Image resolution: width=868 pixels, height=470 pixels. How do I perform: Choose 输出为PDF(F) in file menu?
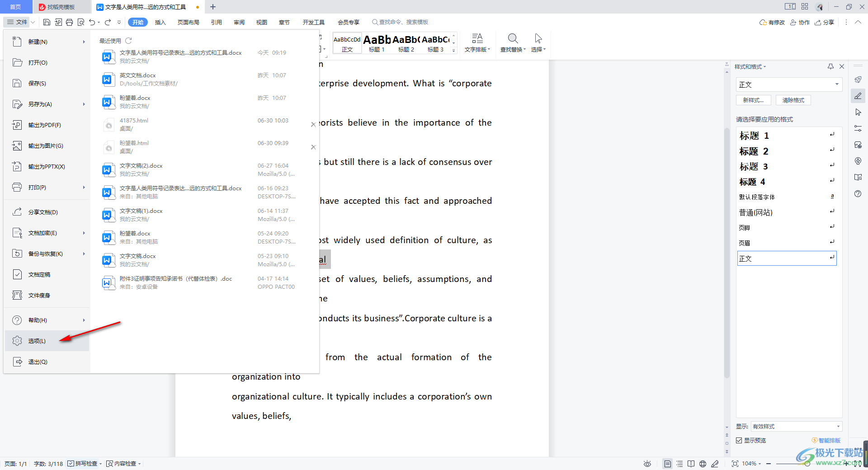(x=47, y=125)
